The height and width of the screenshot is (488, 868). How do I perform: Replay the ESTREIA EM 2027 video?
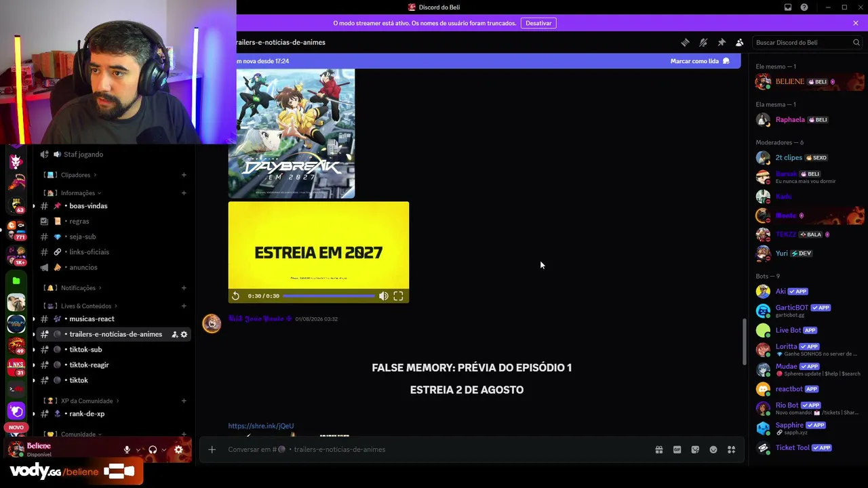pos(235,296)
